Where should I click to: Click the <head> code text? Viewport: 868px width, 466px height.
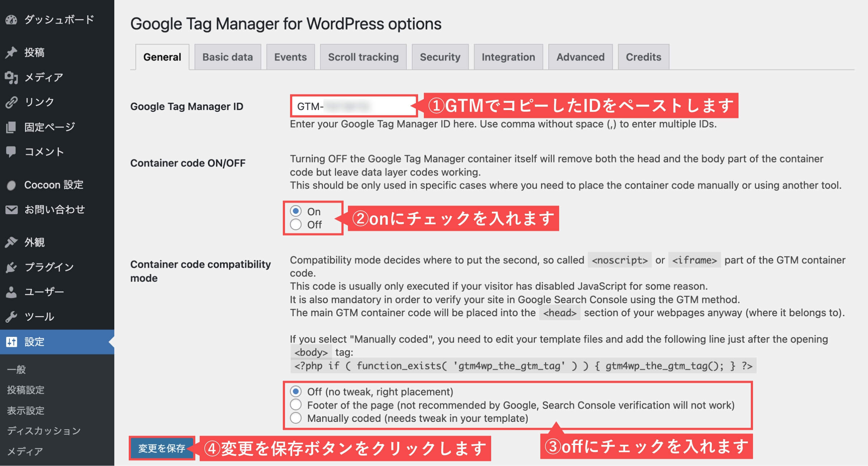[x=560, y=313]
